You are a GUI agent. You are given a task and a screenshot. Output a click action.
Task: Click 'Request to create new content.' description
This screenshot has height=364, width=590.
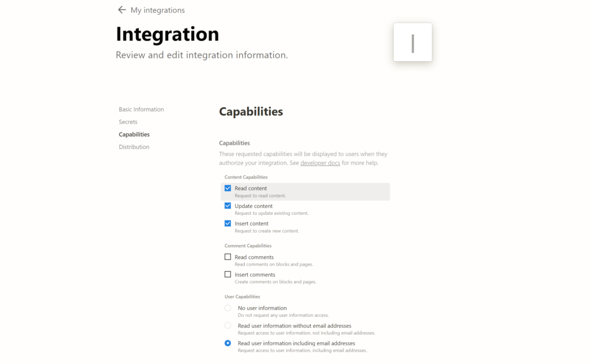pyautogui.click(x=267, y=231)
